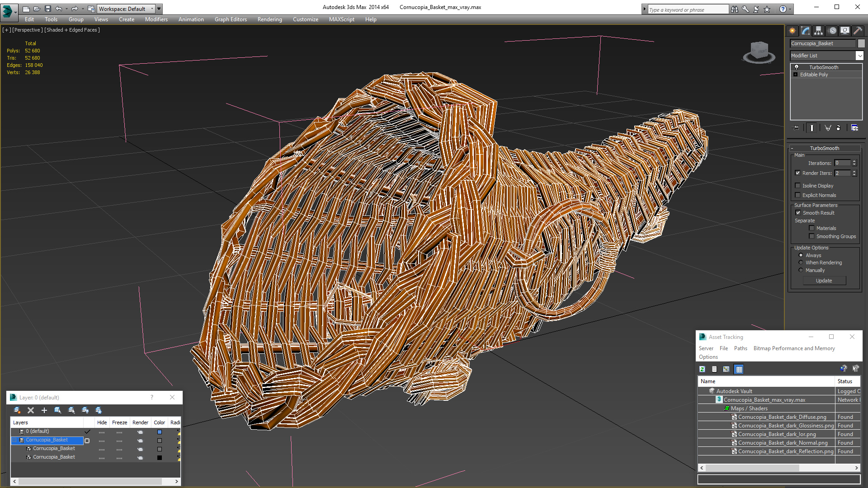Click the ViewCube in viewport
The image size is (868, 488).
pyautogui.click(x=759, y=52)
